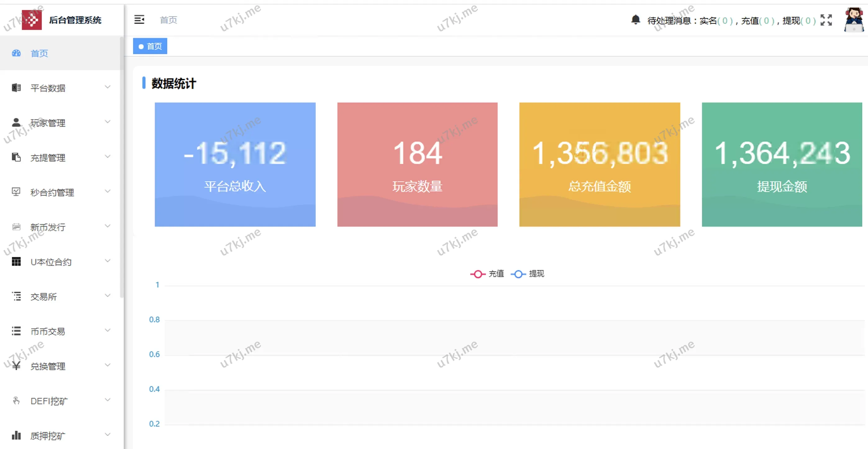Select the blue 首页 tab
This screenshot has width=868, height=449.
150,46
